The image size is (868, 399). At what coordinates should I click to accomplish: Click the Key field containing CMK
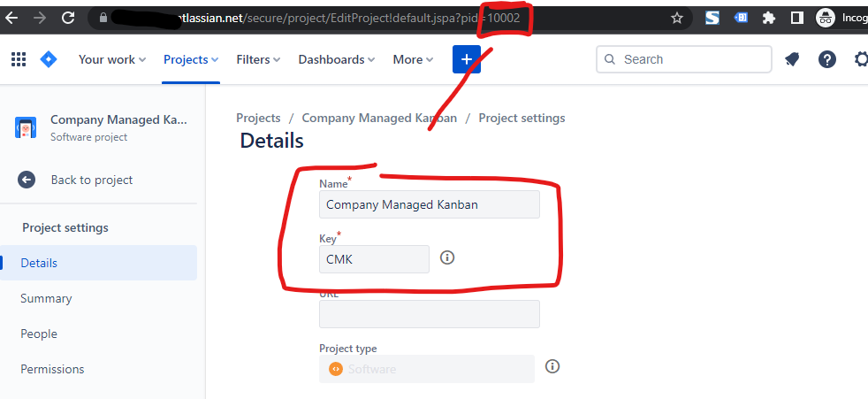pos(374,259)
